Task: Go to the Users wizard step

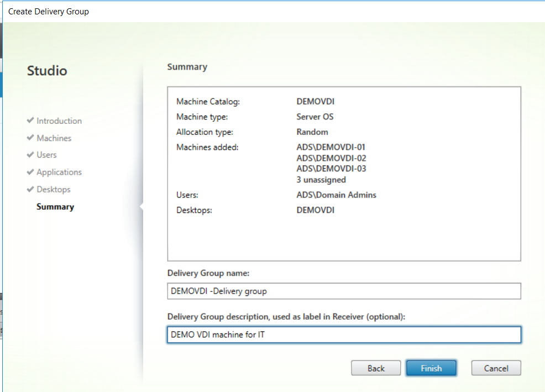Action: tap(46, 155)
